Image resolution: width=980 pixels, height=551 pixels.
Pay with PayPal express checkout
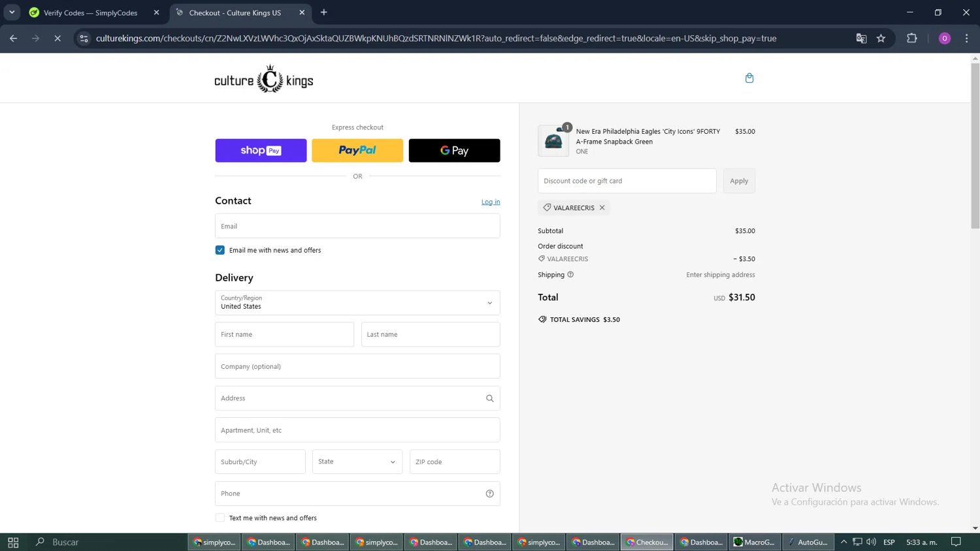(357, 150)
